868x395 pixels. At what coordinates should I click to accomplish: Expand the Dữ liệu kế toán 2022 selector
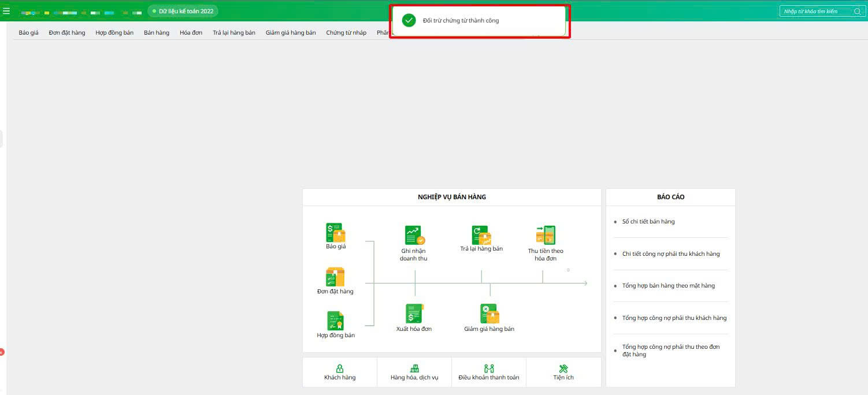[x=183, y=11]
